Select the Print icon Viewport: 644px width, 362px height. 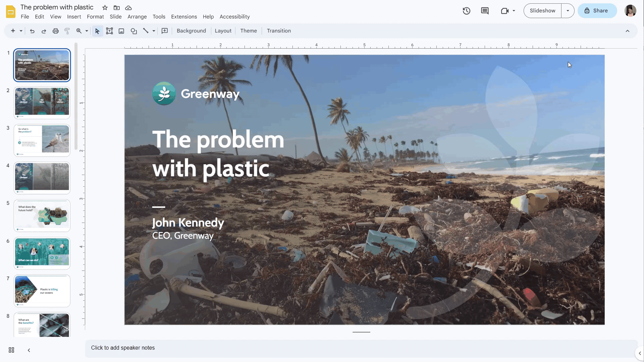tap(56, 31)
